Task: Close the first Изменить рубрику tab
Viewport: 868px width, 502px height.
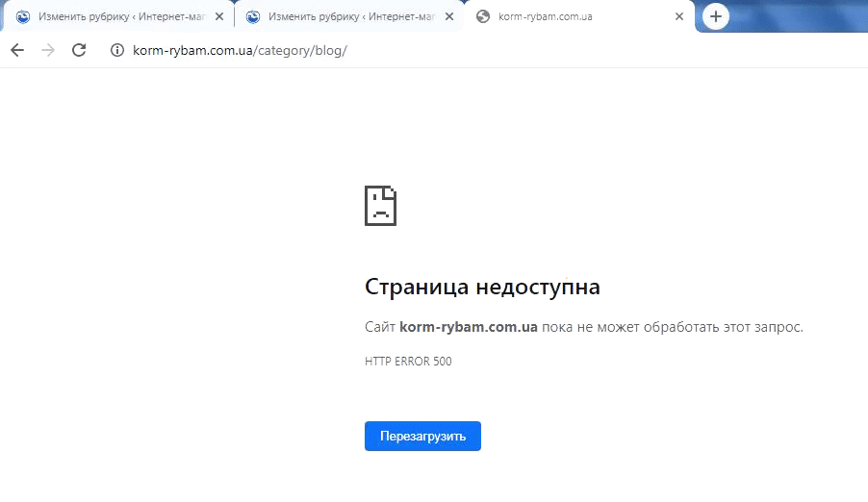Action: pos(219,16)
